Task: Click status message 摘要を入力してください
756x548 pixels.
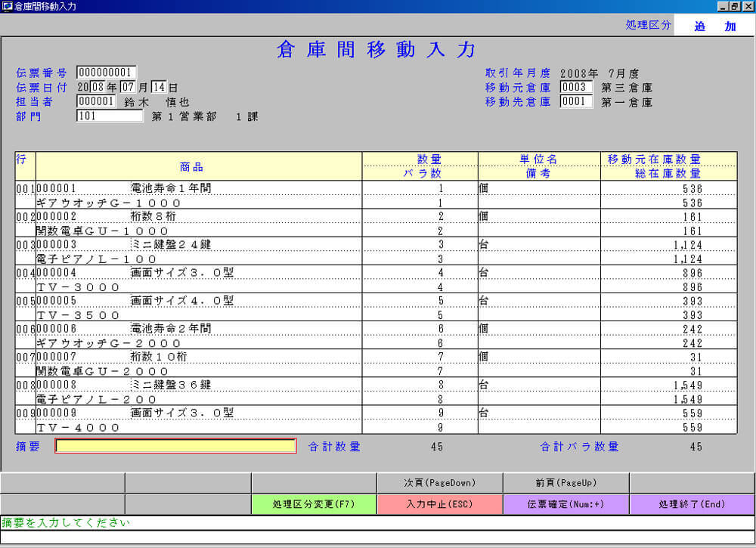Action: (66, 522)
